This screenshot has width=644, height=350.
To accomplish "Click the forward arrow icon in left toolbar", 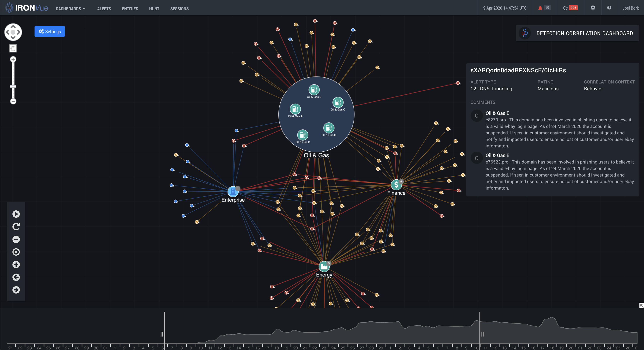I will point(16,290).
